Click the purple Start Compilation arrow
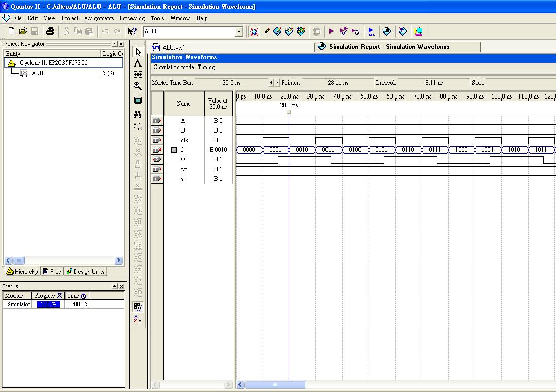Image resolution: width=556 pixels, height=392 pixels. click(x=331, y=31)
